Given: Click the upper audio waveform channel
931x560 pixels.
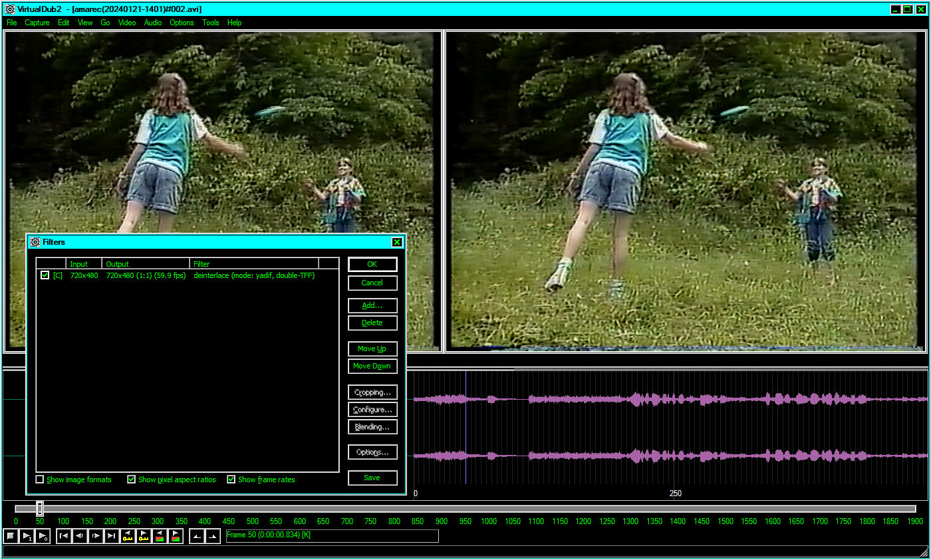Looking at the screenshot, I should 670,400.
